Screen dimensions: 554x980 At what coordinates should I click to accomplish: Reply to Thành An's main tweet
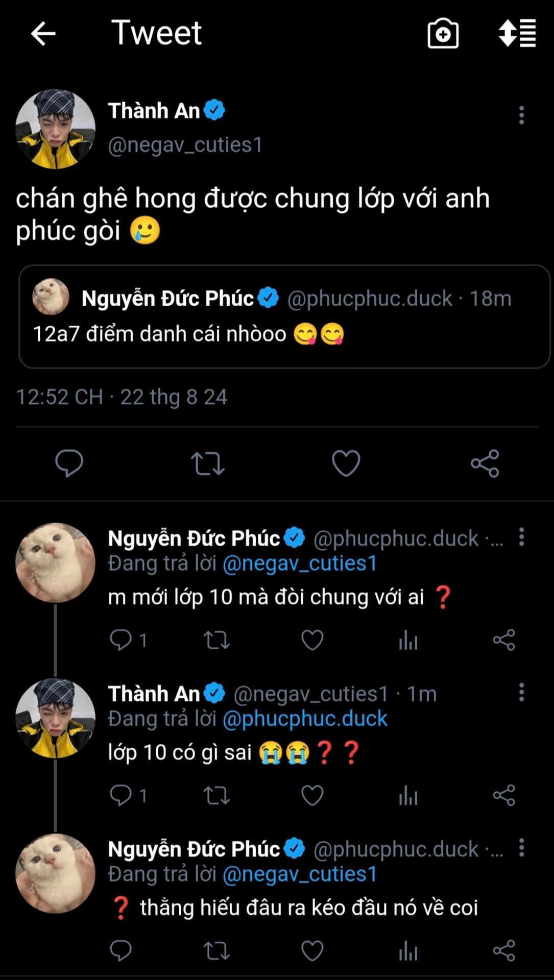(x=69, y=463)
